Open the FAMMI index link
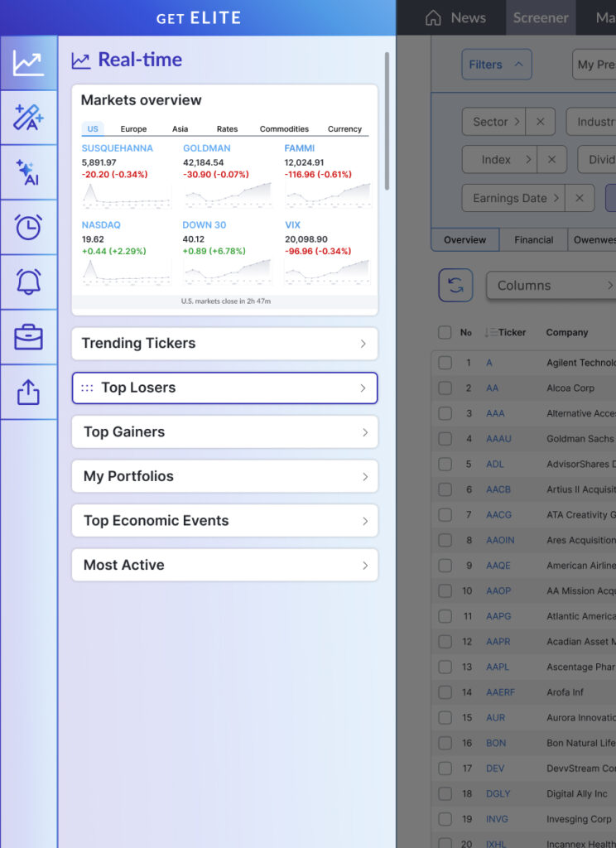This screenshot has height=848, width=616. 300,148
